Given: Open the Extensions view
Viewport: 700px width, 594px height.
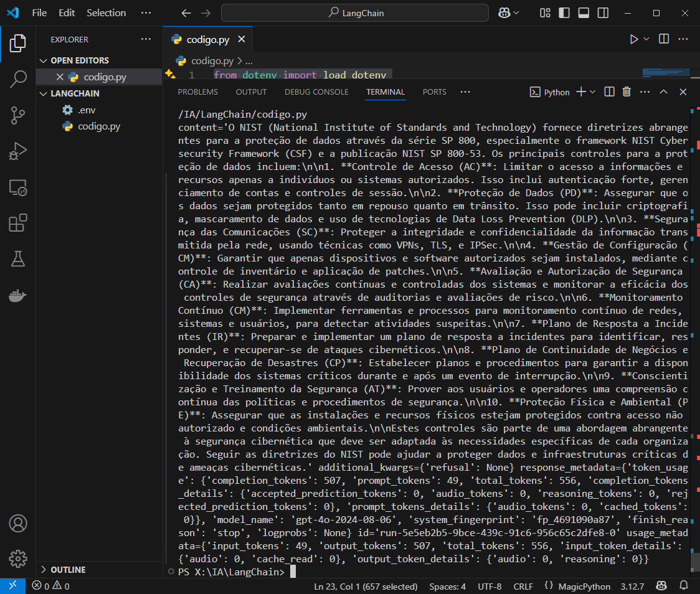Looking at the screenshot, I should point(18,223).
